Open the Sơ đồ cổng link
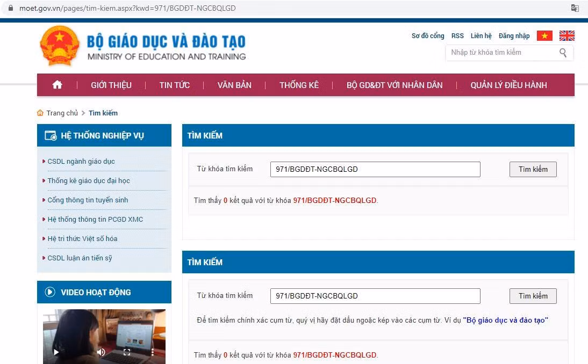Screen dimensions: 588x364 click(x=427, y=36)
